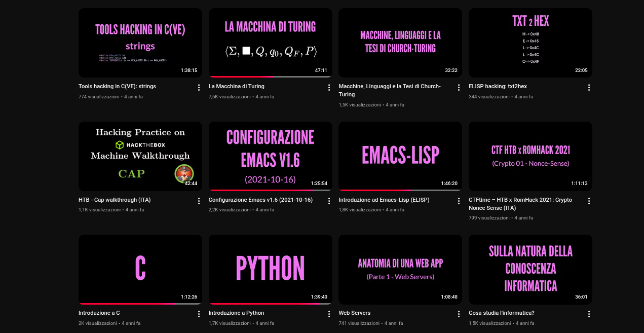This screenshot has height=333, width=644.
Task: Open title Macchine, Linguaggi e la Tesi di Church-Turing
Action: point(390,90)
